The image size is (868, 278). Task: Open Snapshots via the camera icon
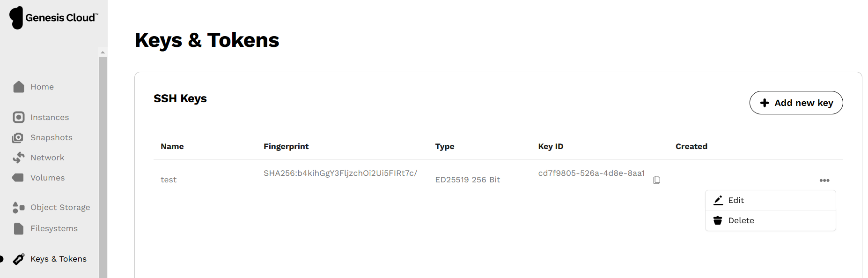pyautogui.click(x=18, y=137)
